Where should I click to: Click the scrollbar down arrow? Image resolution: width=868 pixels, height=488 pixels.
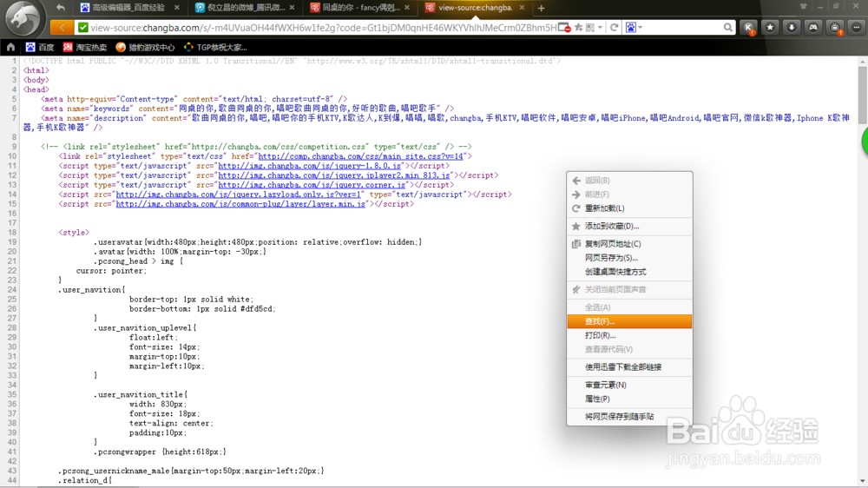click(x=863, y=481)
